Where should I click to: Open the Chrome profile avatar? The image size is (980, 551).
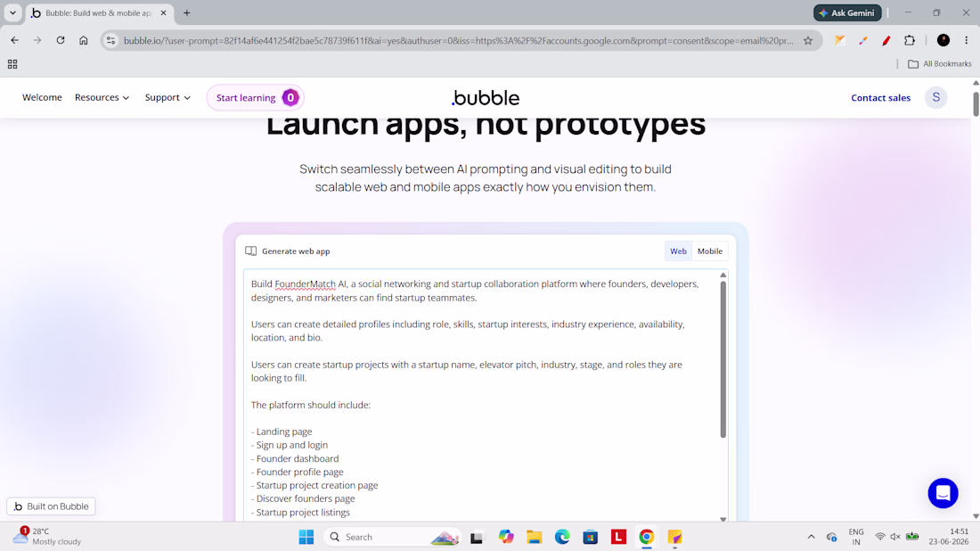coord(943,40)
